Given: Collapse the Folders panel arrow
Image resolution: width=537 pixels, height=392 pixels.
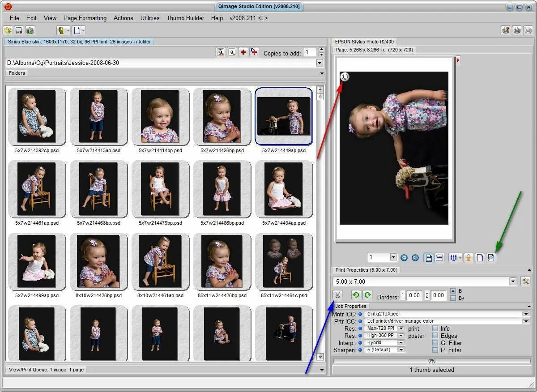Looking at the screenshot, I should (x=322, y=73).
